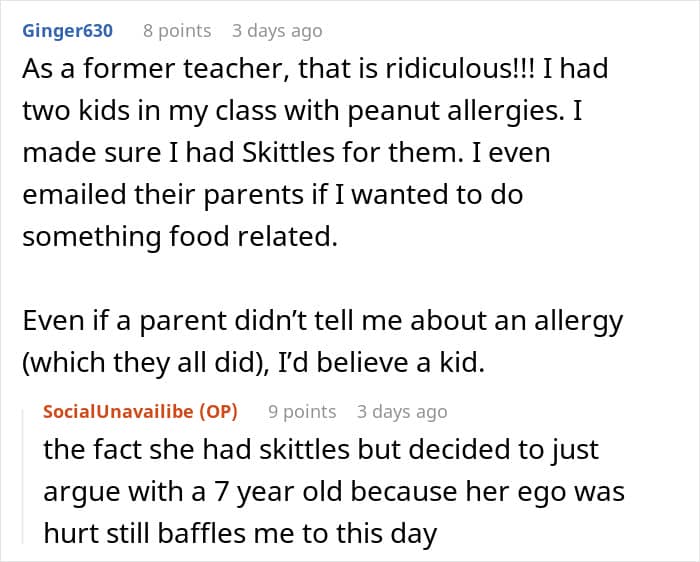Click the "9 points" score on the OP reply

pos(302,412)
